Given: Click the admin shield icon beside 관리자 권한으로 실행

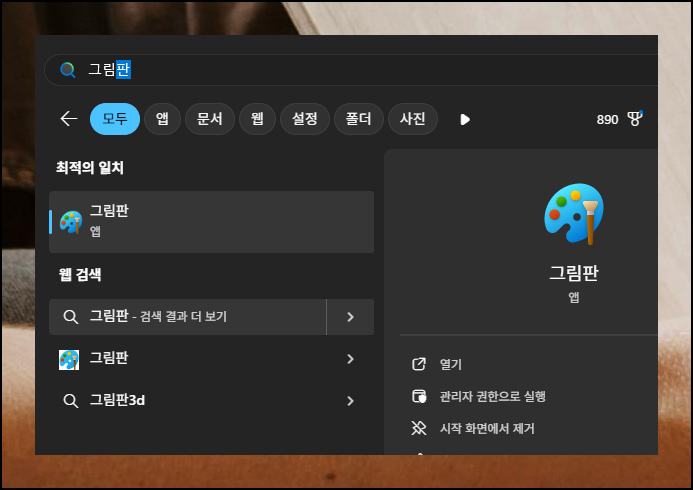Looking at the screenshot, I should pos(419,396).
